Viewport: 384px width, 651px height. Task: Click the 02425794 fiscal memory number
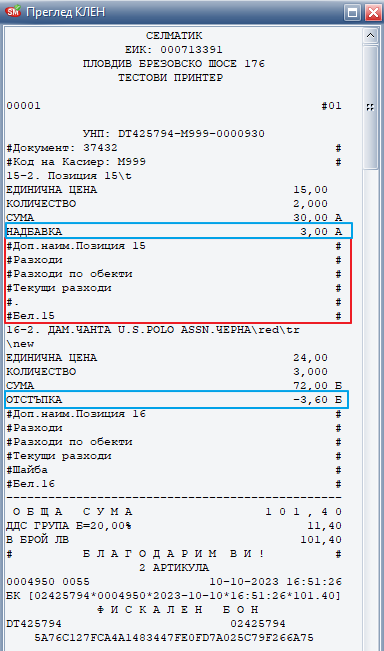[x=258, y=624]
